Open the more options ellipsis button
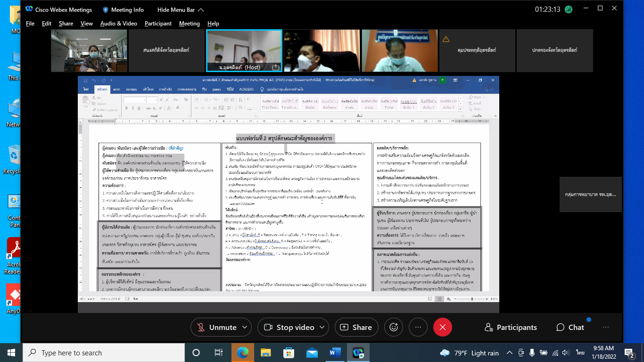Image resolution: width=644 pixels, height=362 pixels. [x=418, y=327]
